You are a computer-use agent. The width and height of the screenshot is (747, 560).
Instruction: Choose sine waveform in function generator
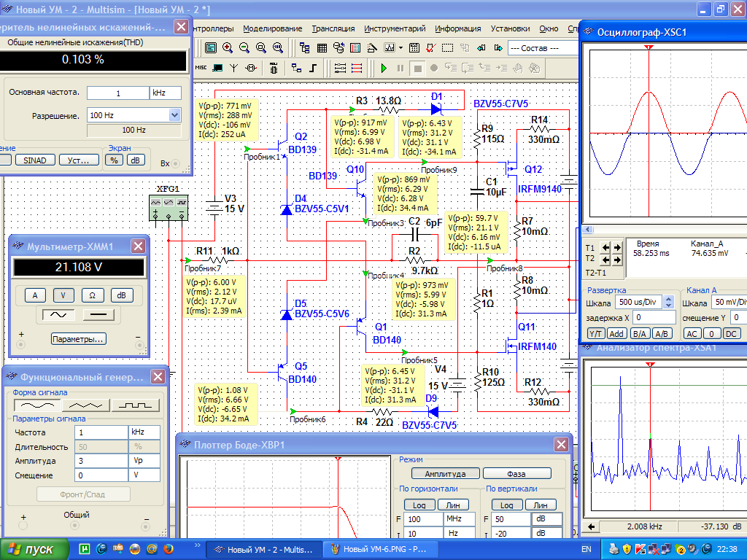point(38,405)
